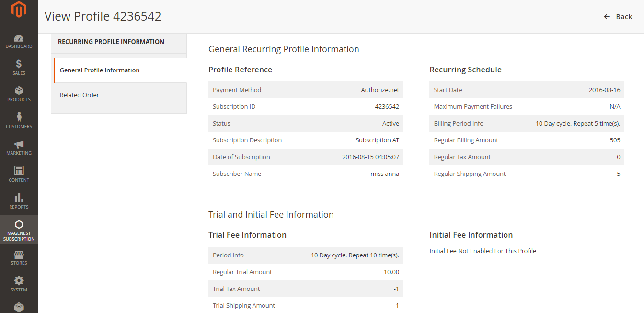The height and width of the screenshot is (313, 644).
Task: Open the Products box icon
Action: point(19,91)
